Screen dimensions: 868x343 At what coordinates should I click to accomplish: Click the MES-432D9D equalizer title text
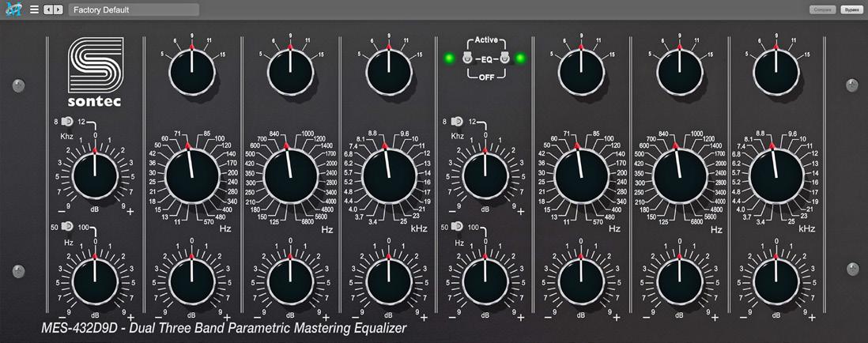point(224,329)
